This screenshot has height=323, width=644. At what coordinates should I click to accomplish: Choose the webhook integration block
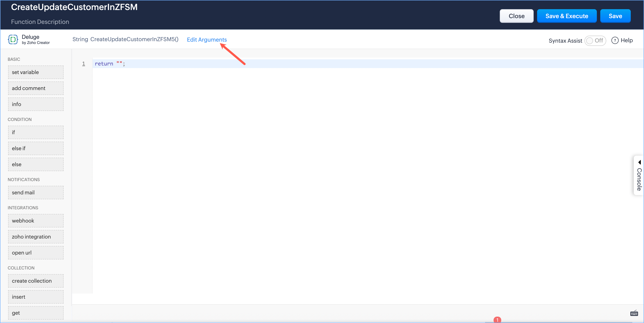tap(36, 221)
